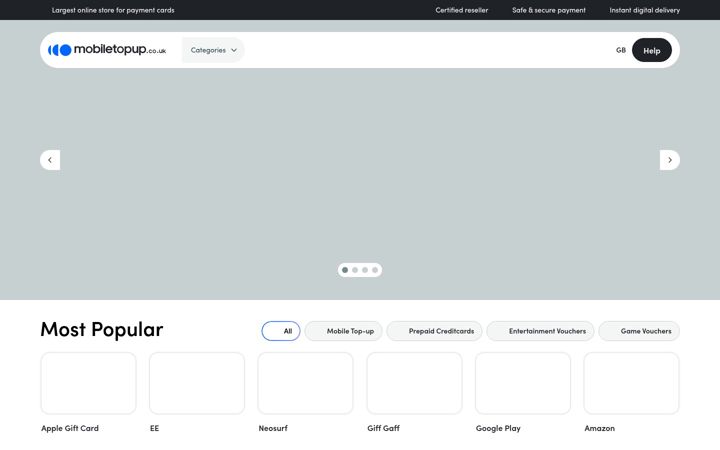Filter by Prepaid Creditcards

pyautogui.click(x=434, y=331)
